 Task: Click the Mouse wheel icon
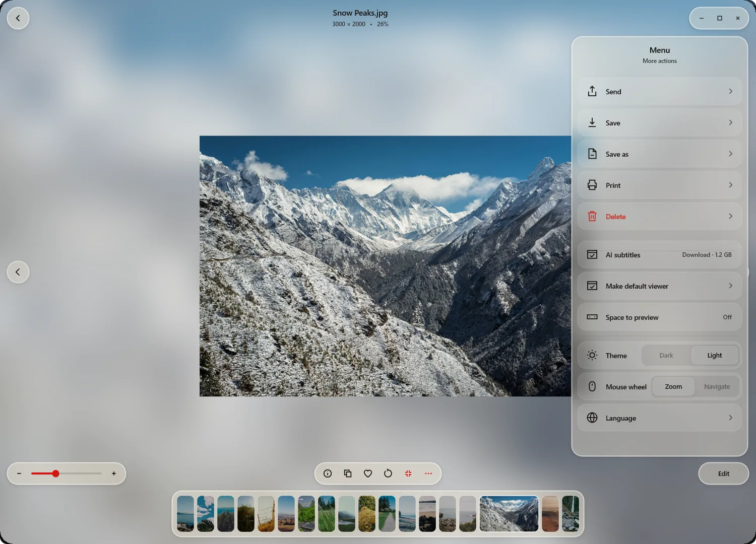592,386
